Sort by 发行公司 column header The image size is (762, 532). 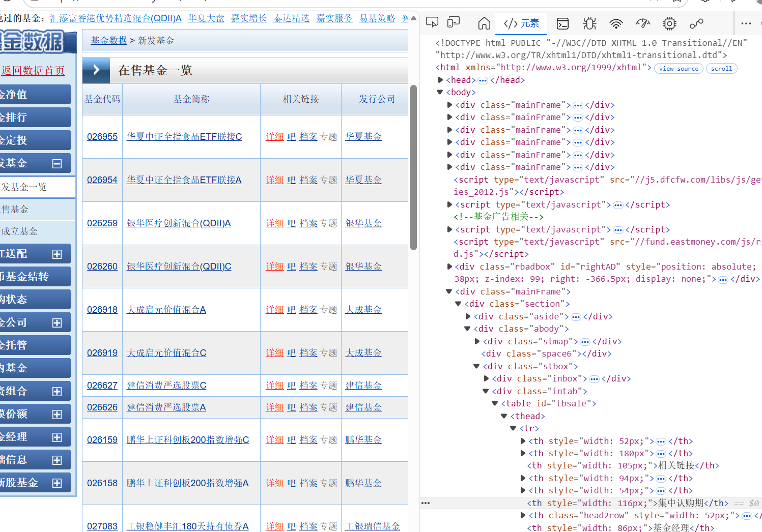pos(377,99)
